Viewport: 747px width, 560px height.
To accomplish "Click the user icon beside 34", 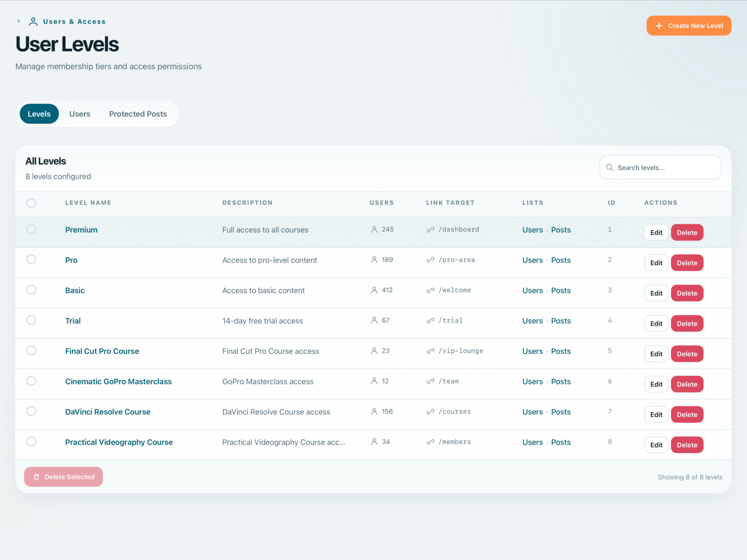I will [374, 442].
